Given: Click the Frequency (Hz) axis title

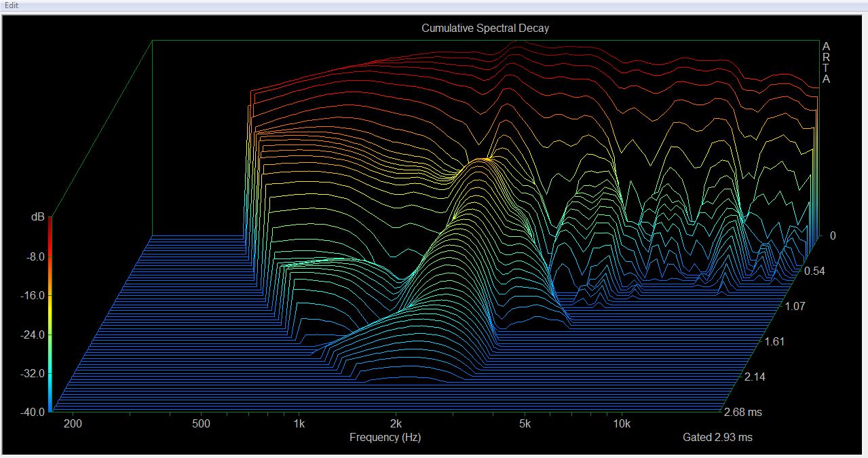Looking at the screenshot, I should tap(385, 437).
